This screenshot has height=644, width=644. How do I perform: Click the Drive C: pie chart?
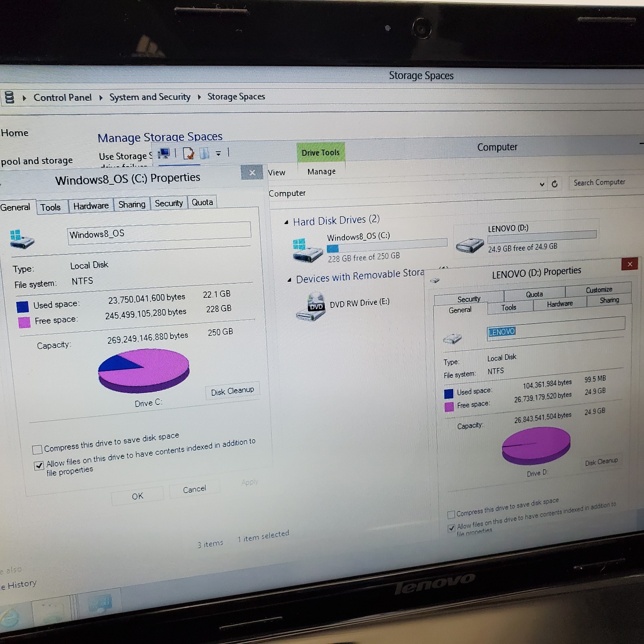(144, 371)
